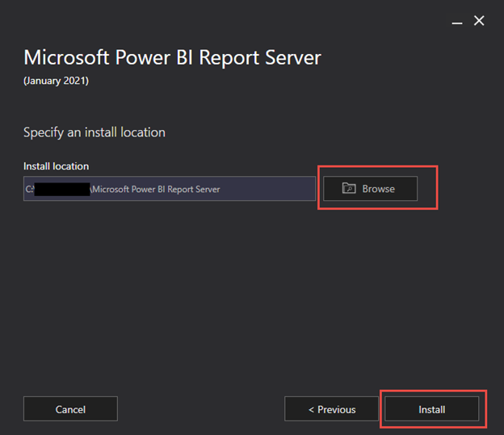Start installation with the Install button
Viewport: 504px width, 435px height.
(431, 409)
